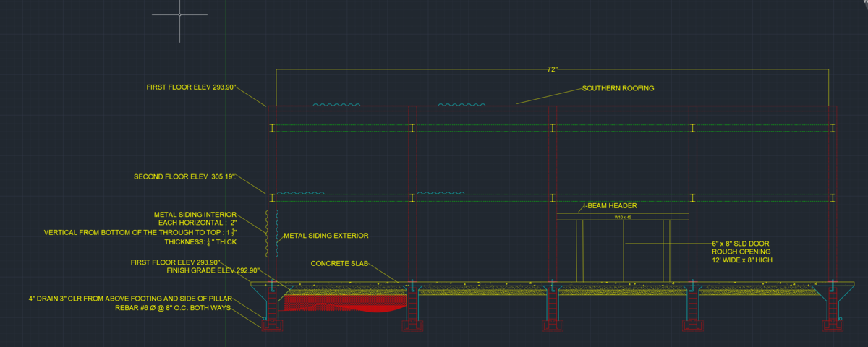Select the FINISH GRADE ELEV 292.90" text
868x347 pixels.
click(213, 270)
